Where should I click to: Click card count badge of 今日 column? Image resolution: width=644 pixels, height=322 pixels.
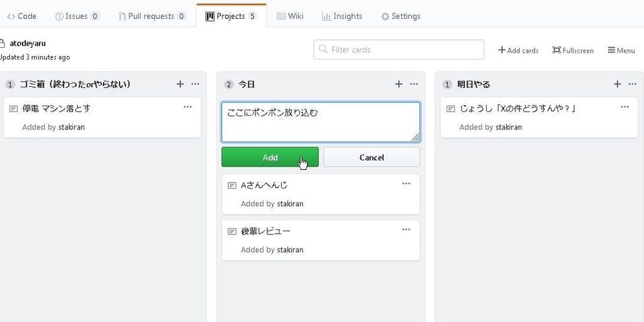pyautogui.click(x=229, y=85)
